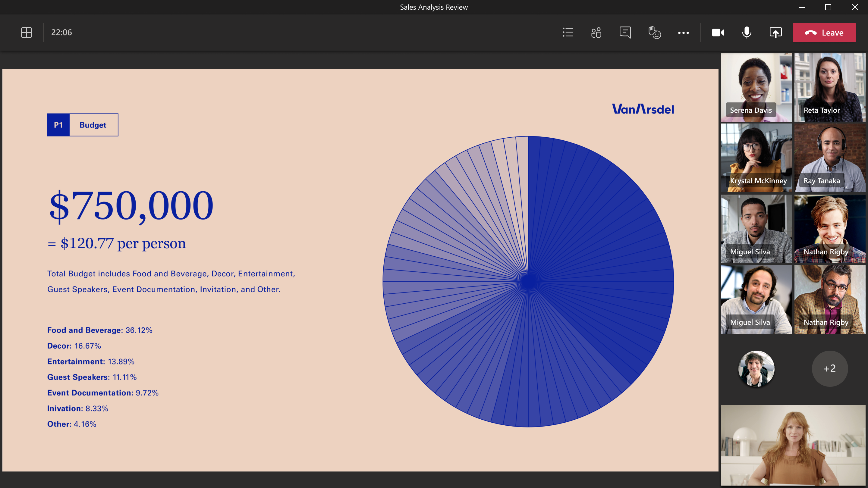Change layout using the grid view icon
Viewport: 868px width, 488px height.
(x=26, y=32)
